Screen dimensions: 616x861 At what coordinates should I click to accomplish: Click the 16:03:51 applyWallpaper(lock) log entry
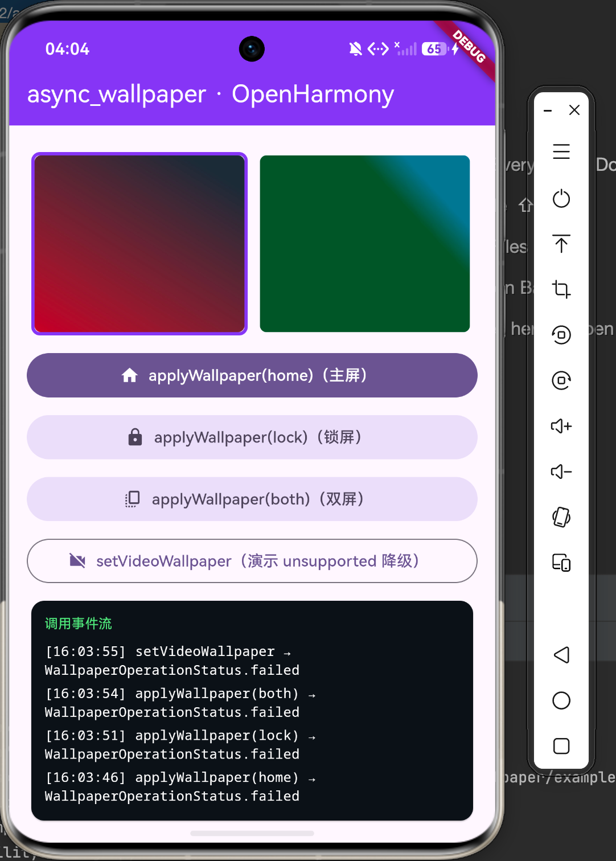(x=180, y=745)
